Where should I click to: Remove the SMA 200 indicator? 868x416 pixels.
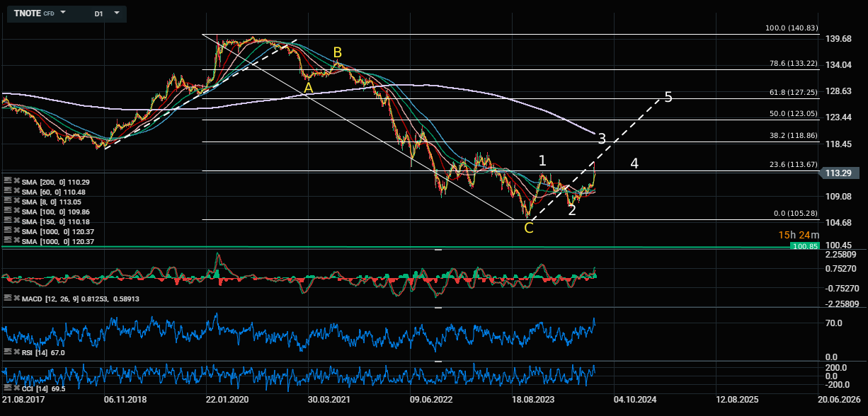click(x=16, y=182)
